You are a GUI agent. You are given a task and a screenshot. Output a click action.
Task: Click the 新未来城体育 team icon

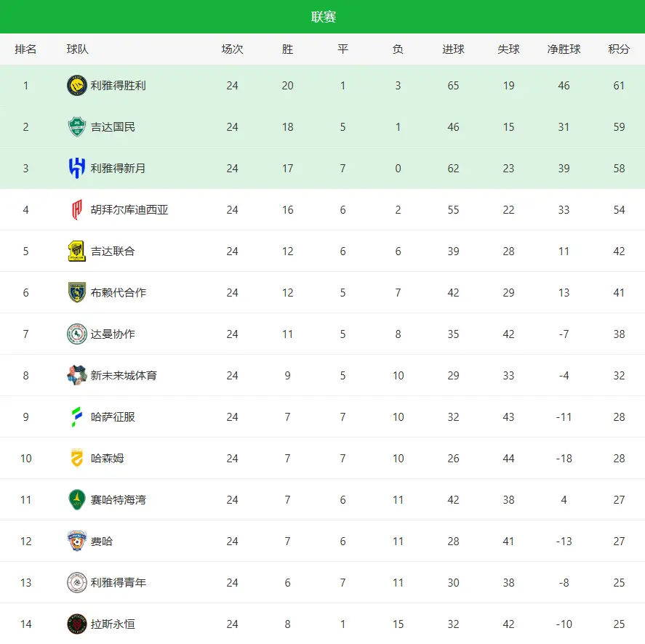76,376
